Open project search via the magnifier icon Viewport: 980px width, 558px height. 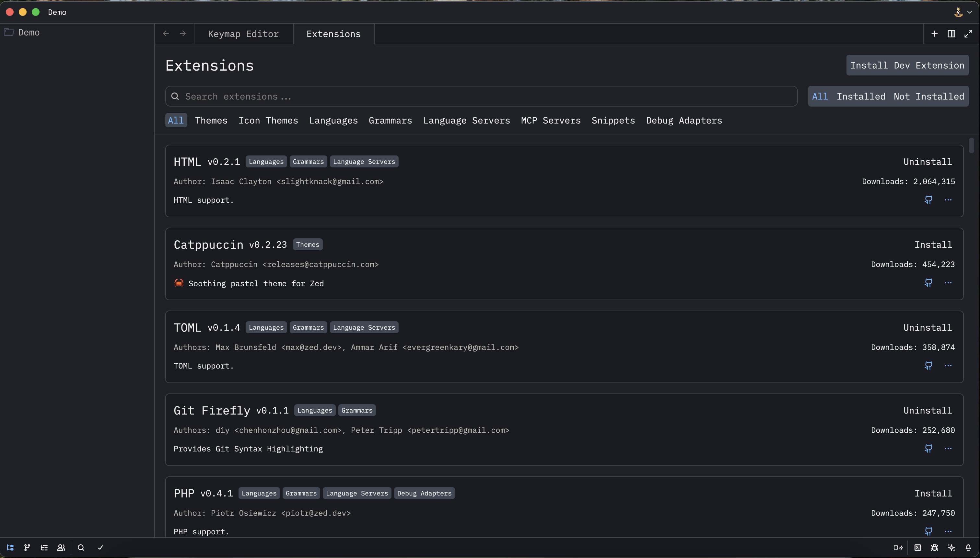[x=81, y=547]
